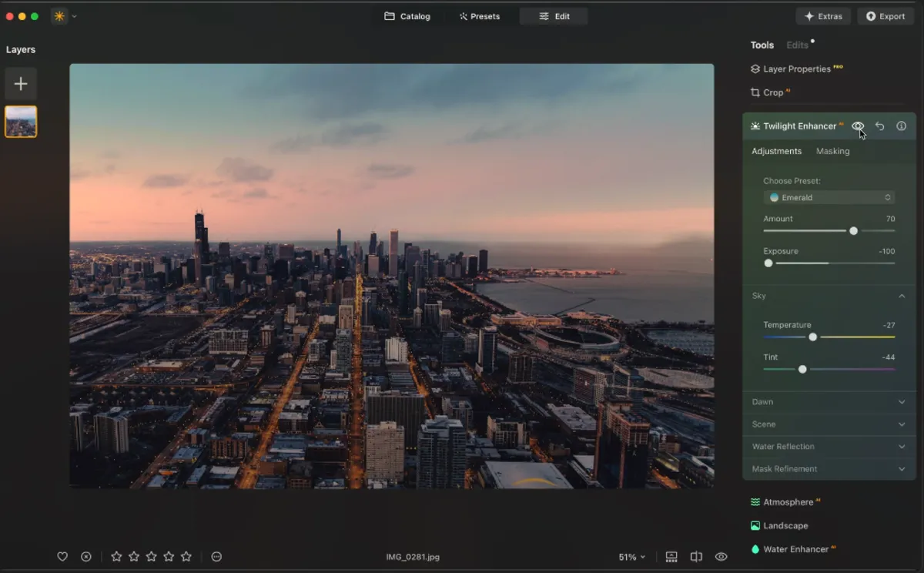Expand the Water Reflection section
The width and height of the screenshot is (924, 573).
point(829,446)
